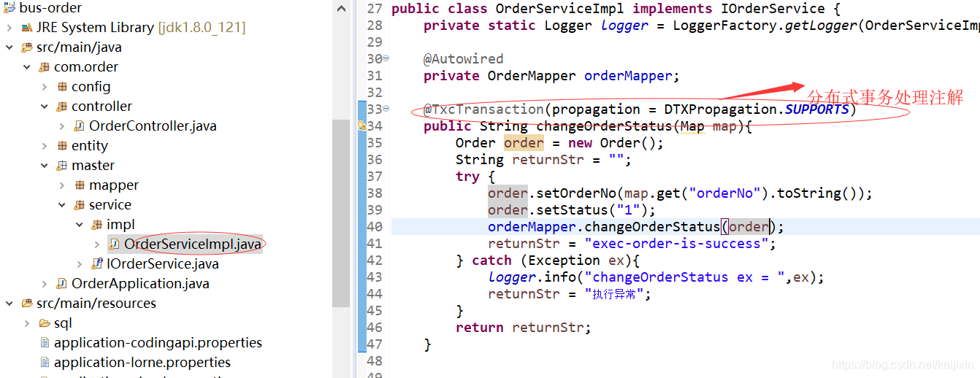Collapse the com.order package
This screenshot has height=378, width=980.
(x=26, y=67)
